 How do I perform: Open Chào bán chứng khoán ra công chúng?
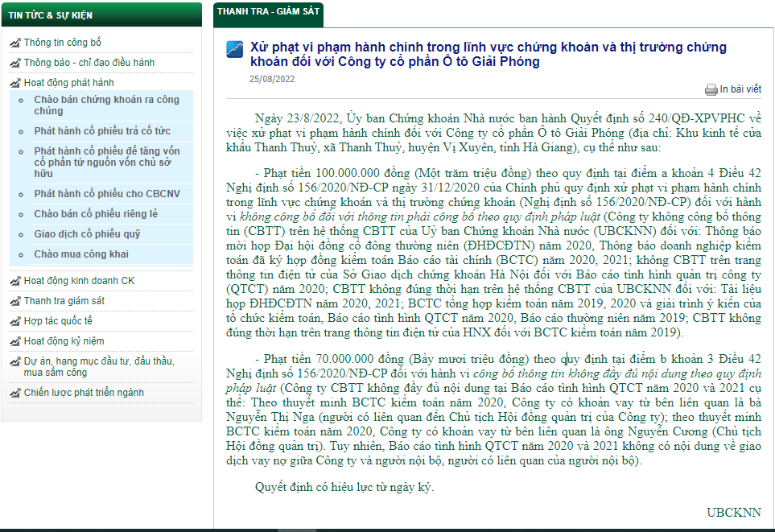tap(106, 105)
